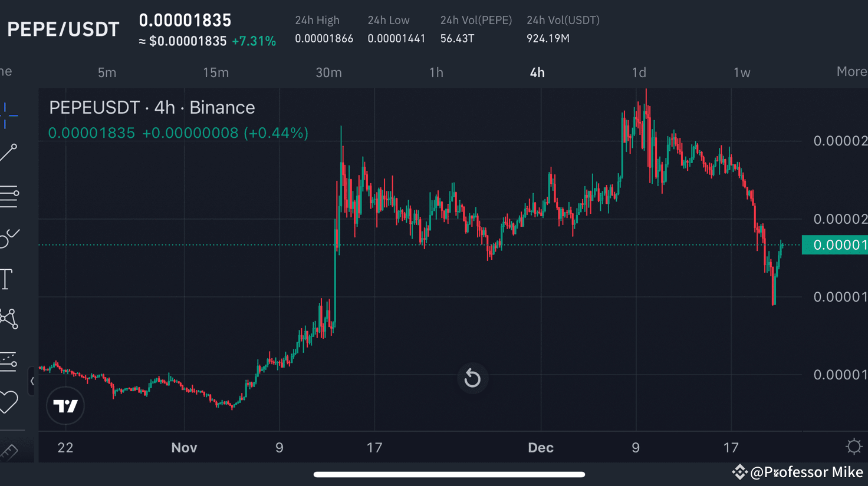Switch to 5m timeframe

pos(107,72)
